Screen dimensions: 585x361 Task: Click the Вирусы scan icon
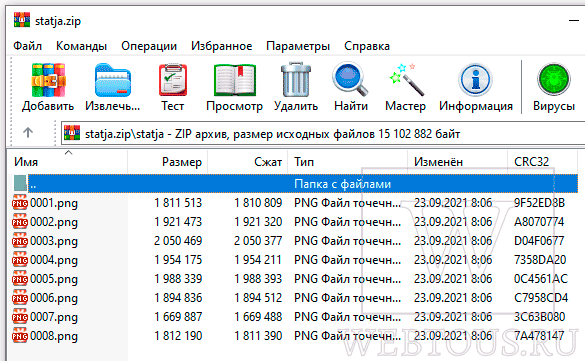click(x=554, y=79)
